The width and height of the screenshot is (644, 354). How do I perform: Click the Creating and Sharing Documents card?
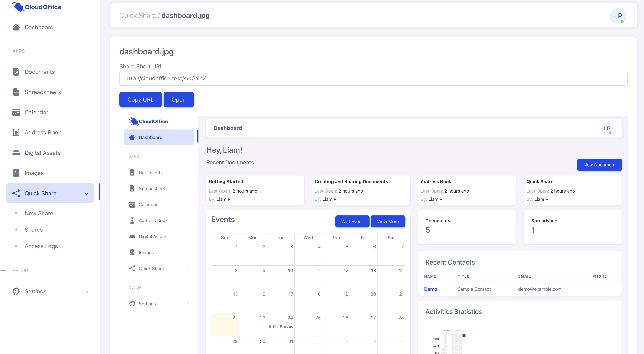click(361, 190)
